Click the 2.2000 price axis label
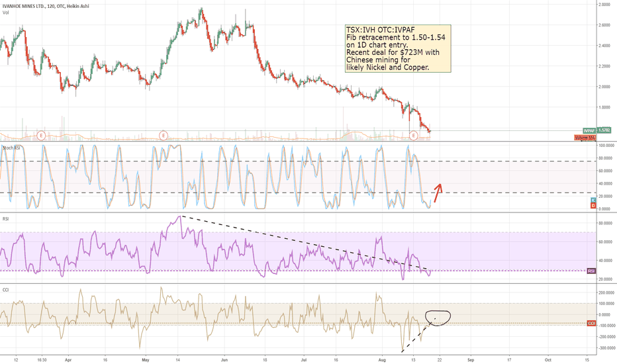The height and width of the screenshot is (364, 617). coord(604,66)
